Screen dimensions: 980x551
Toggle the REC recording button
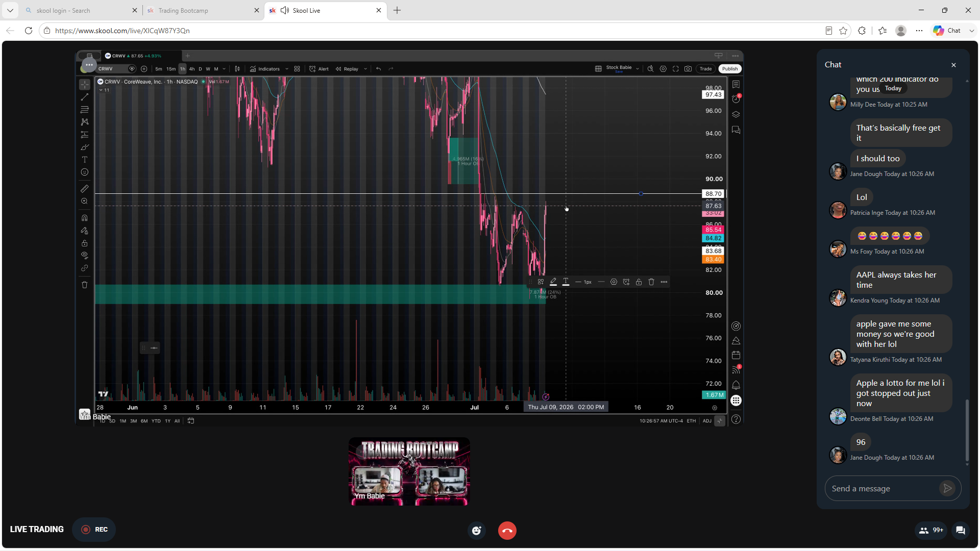tap(94, 530)
